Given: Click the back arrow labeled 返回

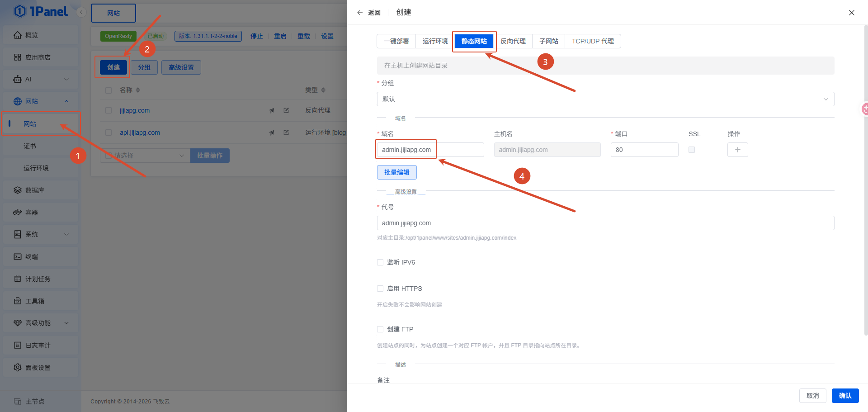Looking at the screenshot, I should coord(368,13).
